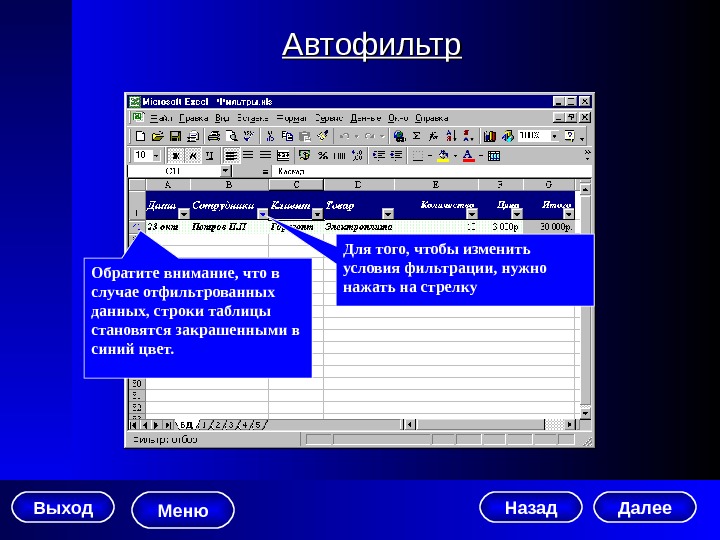Click the Open file folder icon
The width and height of the screenshot is (720, 540).
pos(158,136)
